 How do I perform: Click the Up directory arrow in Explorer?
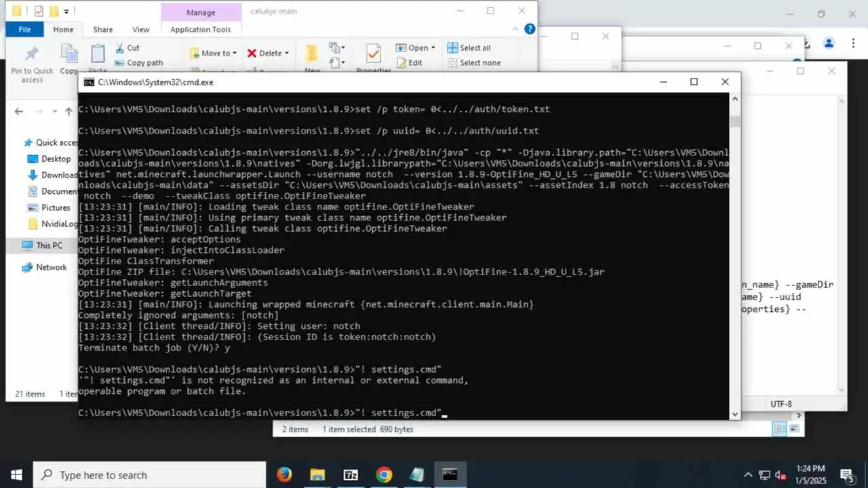pos(68,111)
